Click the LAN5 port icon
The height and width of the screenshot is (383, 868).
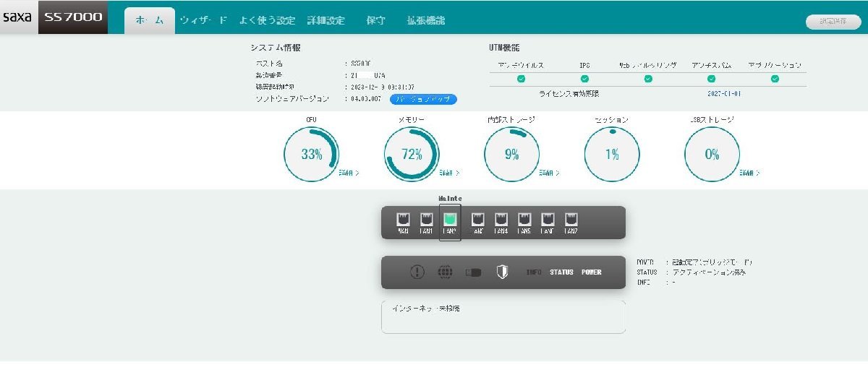(x=524, y=218)
